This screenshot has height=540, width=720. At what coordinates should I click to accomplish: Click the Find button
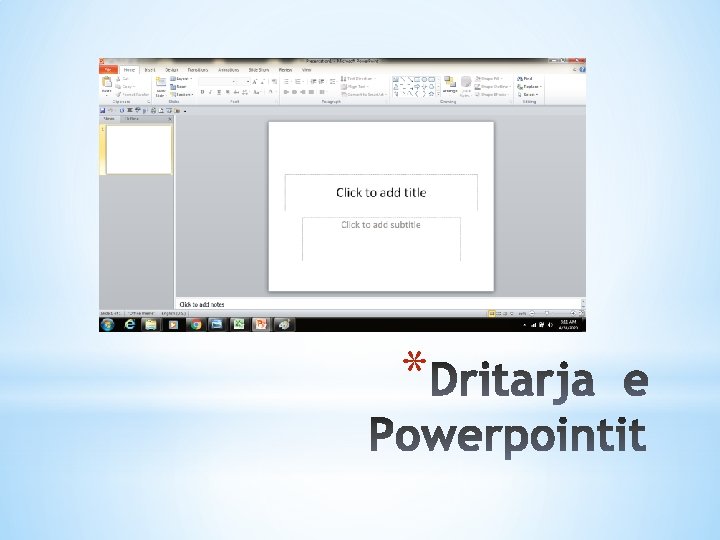(525, 79)
